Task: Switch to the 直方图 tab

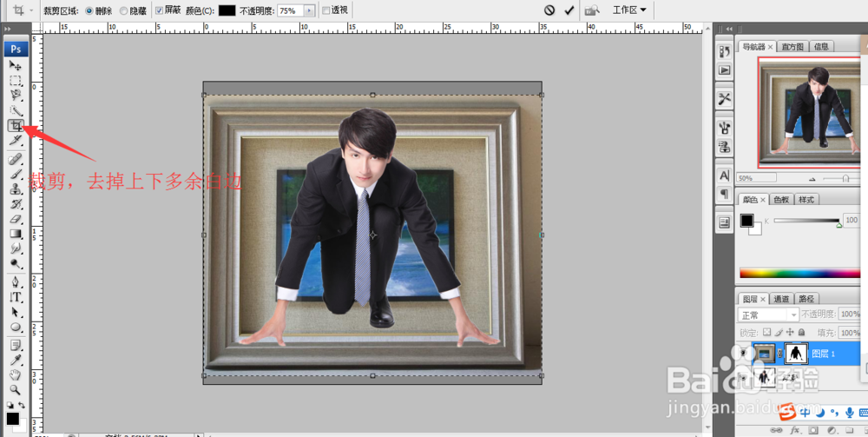Action: (792, 47)
